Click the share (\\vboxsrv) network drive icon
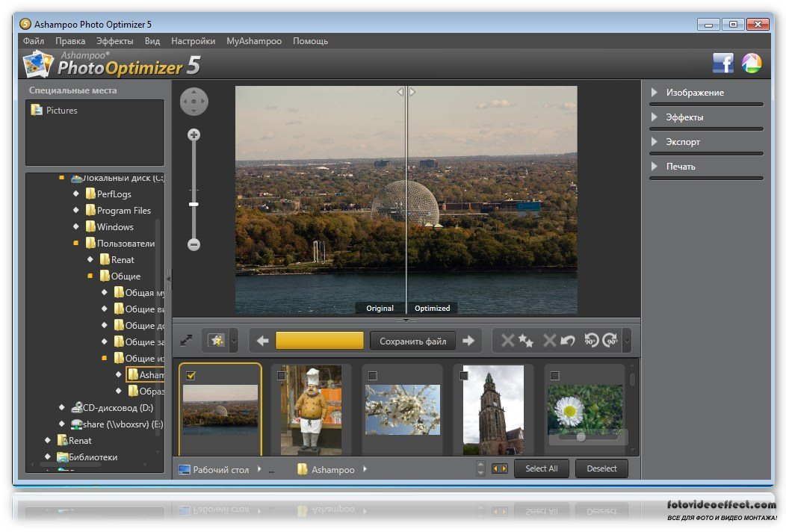Screen dimensions: 786x532 pos(76,424)
